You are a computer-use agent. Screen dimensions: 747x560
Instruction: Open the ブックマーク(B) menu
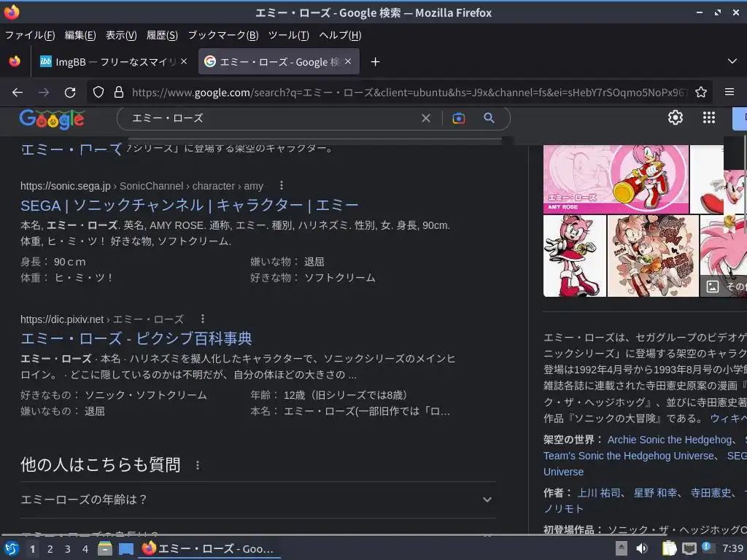click(223, 35)
